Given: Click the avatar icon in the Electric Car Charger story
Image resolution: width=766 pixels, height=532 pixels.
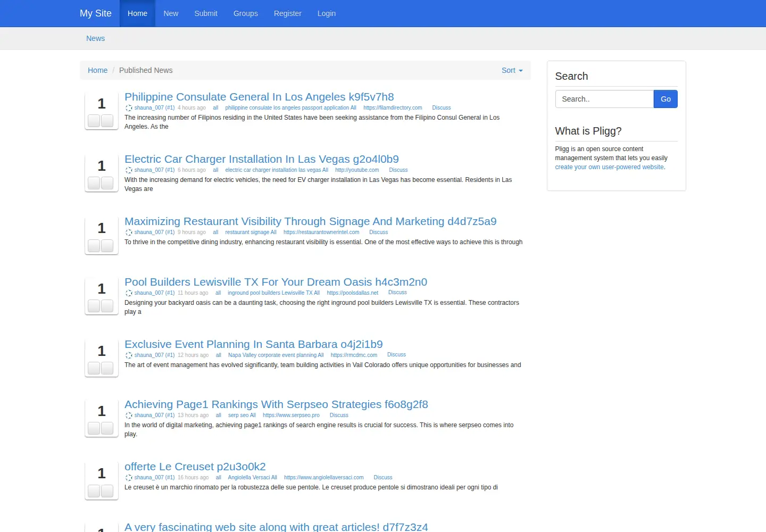Looking at the screenshot, I should pyautogui.click(x=129, y=170).
